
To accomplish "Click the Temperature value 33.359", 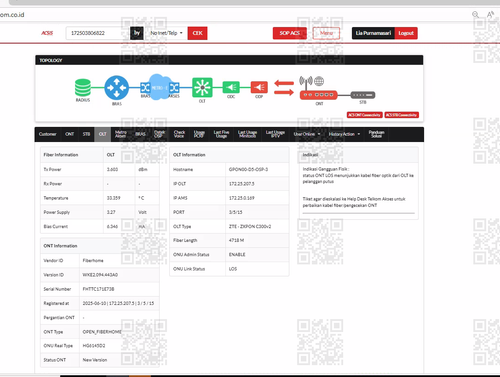I will [x=113, y=198].
